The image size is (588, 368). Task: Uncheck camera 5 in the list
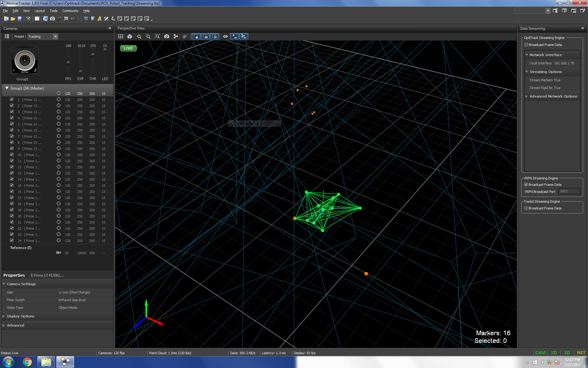[x=12, y=124]
